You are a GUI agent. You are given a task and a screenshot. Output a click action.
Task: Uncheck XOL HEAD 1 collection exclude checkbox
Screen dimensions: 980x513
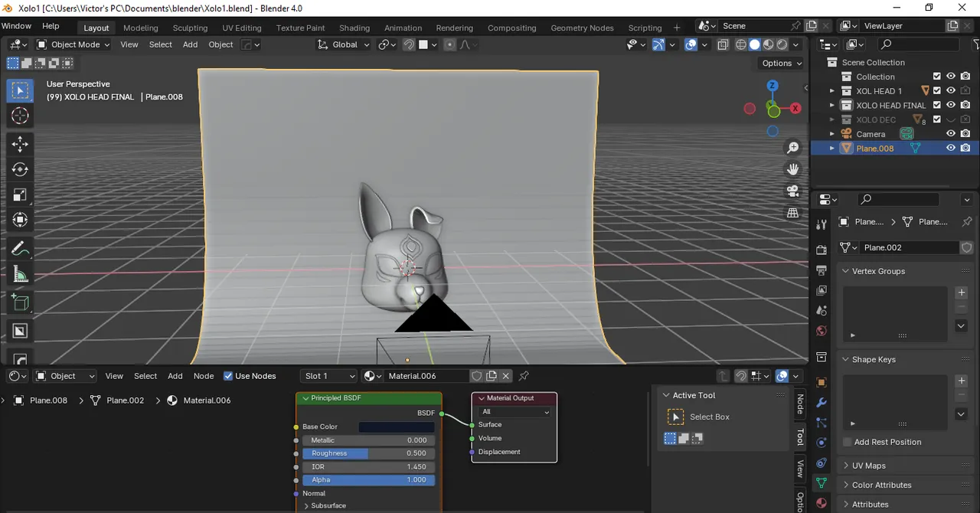937,90
